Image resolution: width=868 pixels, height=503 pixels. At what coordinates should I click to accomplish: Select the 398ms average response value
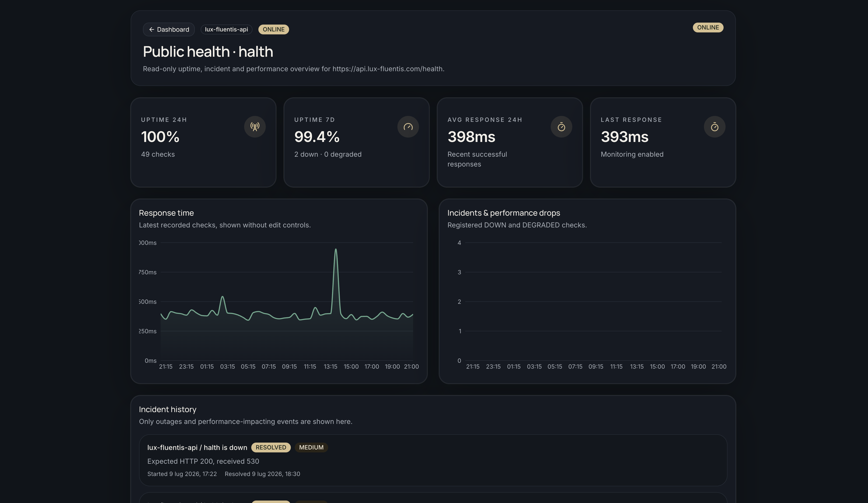coord(471,137)
